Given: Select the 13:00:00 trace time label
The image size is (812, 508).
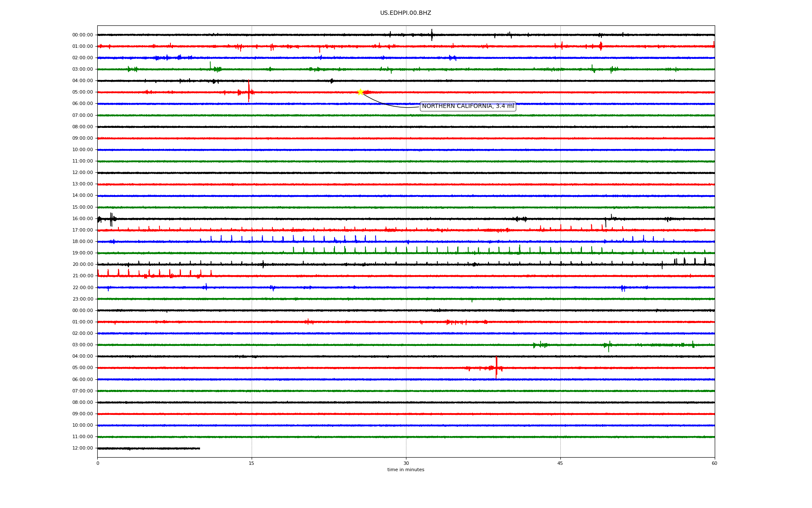Looking at the screenshot, I should pyautogui.click(x=82, y=184).
